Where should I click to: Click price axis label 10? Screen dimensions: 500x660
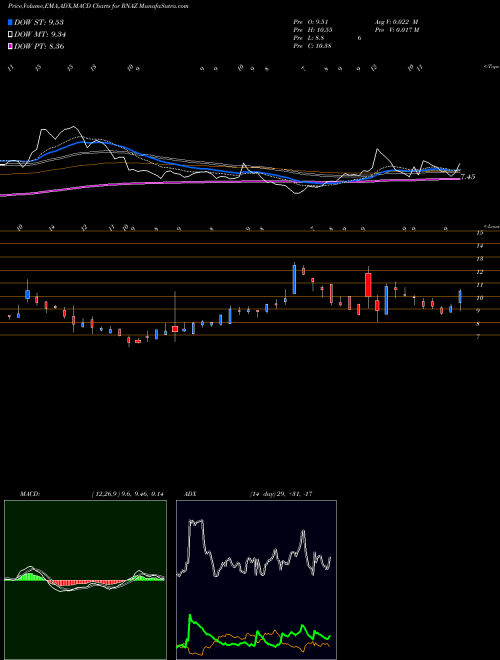[480, 298]
